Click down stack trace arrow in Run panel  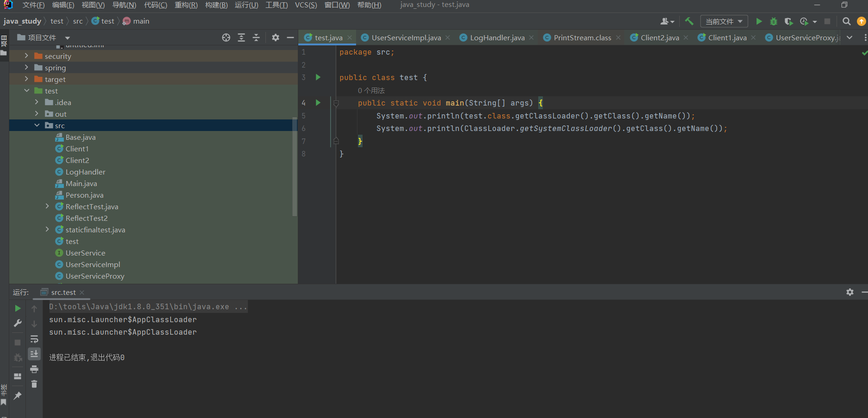pos(34,324)
